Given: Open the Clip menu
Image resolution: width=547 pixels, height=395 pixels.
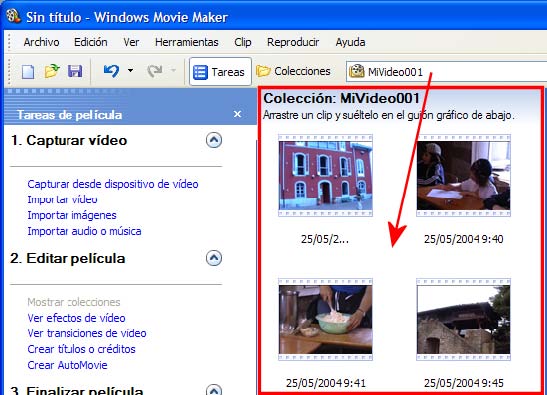Looking at the screenshot, I should (x=243, y=42).
